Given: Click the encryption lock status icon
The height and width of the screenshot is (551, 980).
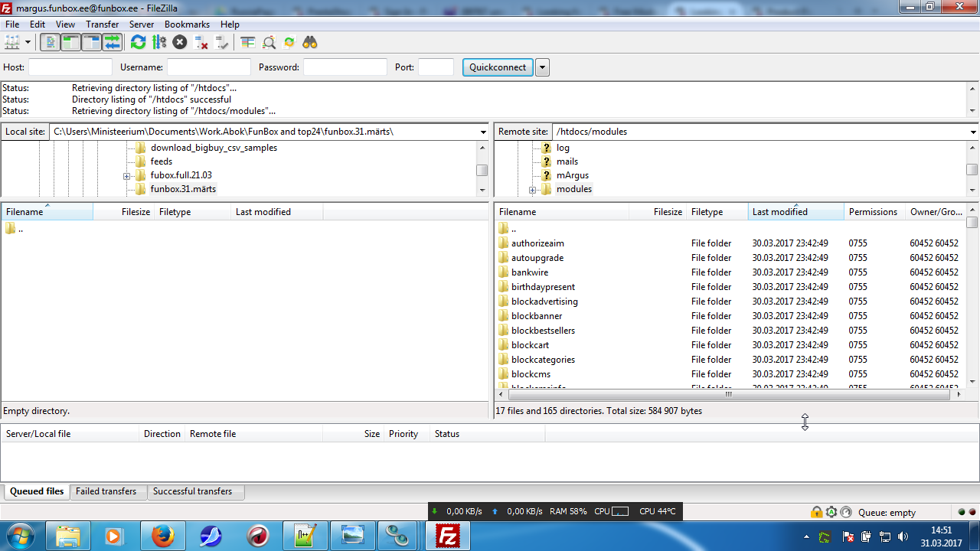Looking at the screenshot, I should point(817,512).
